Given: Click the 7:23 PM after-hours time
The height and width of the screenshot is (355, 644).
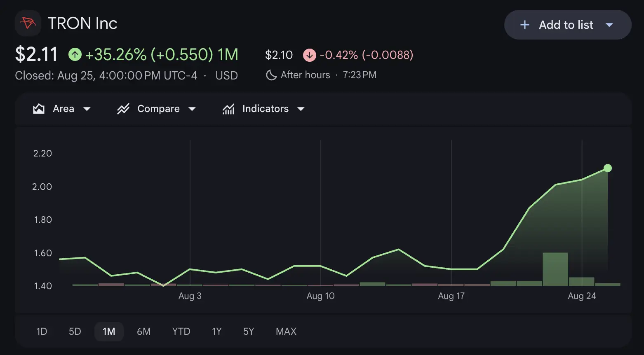Looking at the screenshot, I should click(x=360, y=75).
